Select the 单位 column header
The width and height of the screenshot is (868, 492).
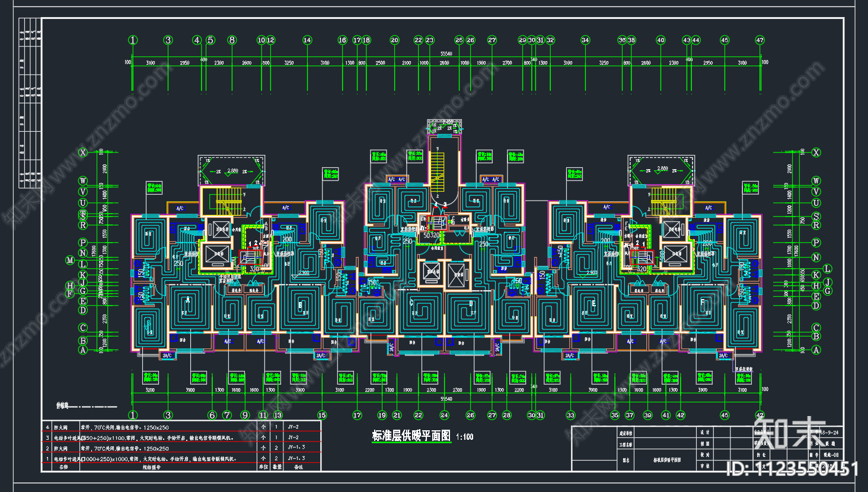263,467
